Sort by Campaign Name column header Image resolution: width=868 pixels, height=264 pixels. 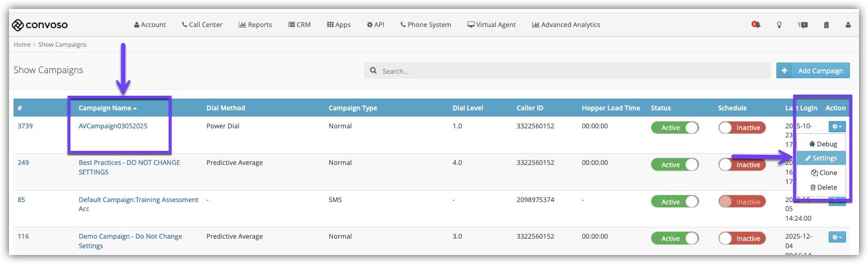[x=107, y=108]
